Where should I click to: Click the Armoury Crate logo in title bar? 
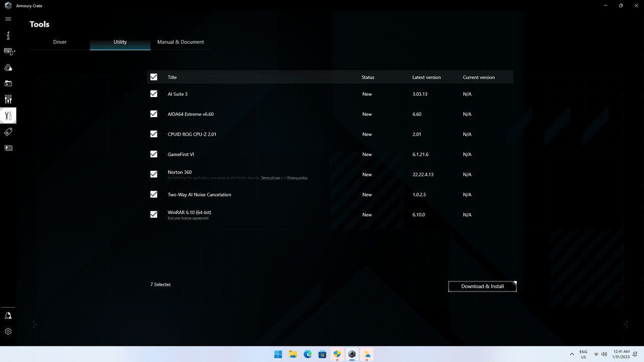[x=8, y=6]
